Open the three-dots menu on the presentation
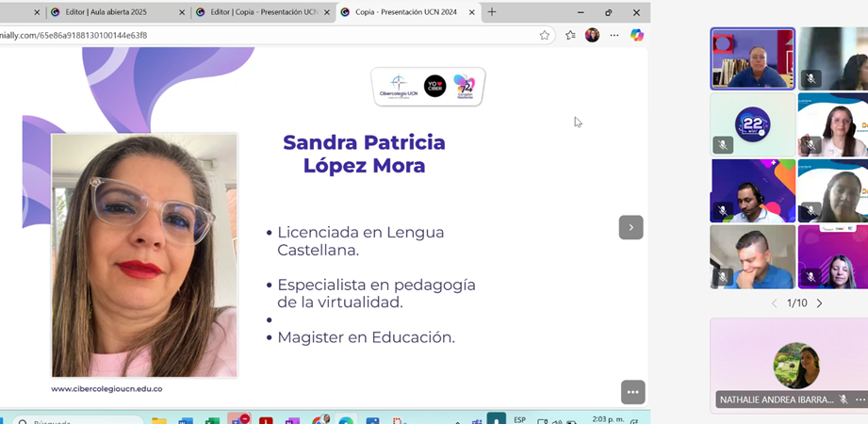Image resolution: width=868 pixels, height=424 pixels. pyautogui.click(x=632, y=392)
